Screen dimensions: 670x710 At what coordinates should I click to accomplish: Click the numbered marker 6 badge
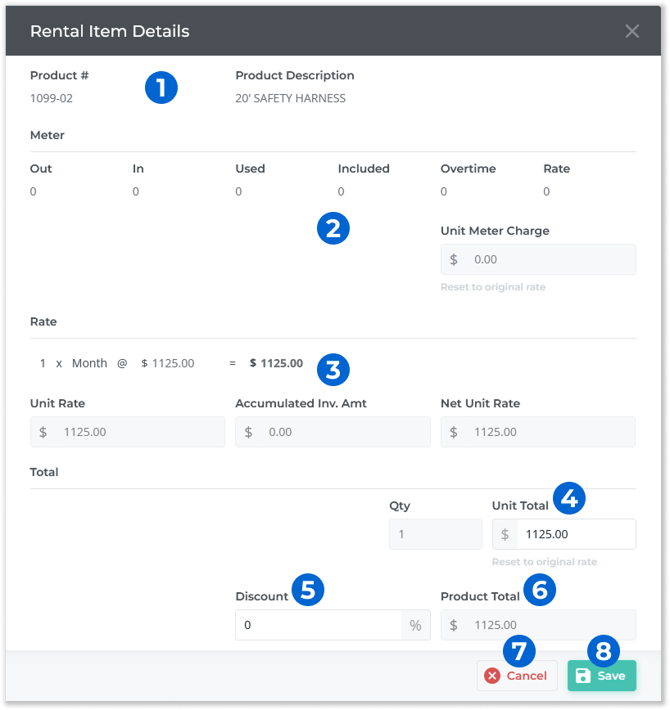[x=540, y=589]
